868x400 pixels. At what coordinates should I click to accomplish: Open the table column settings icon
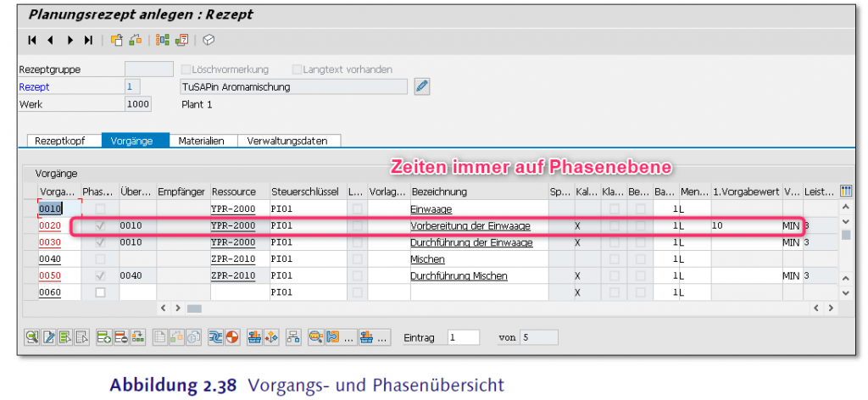coord(845,191)
